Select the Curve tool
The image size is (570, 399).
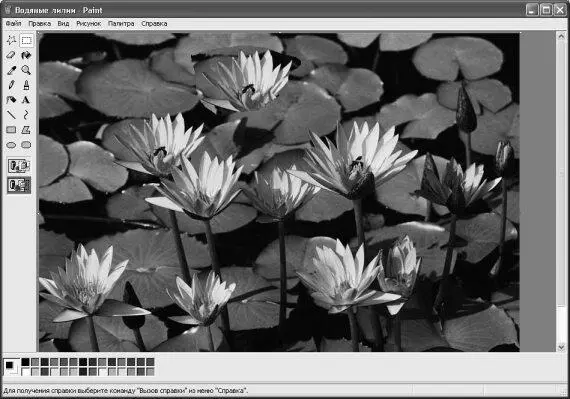(26, 115)
